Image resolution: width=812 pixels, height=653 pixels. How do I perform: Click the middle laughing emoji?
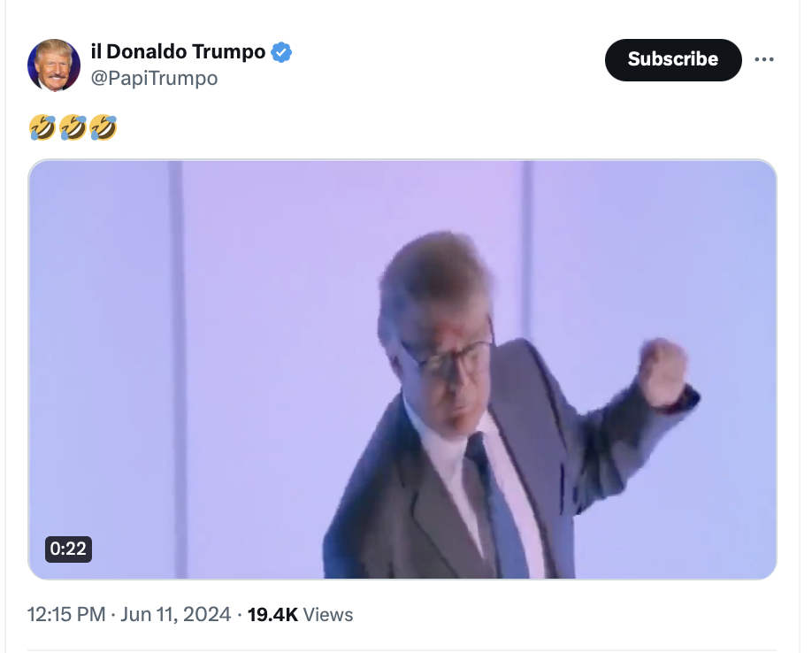(x=73, y=128)
